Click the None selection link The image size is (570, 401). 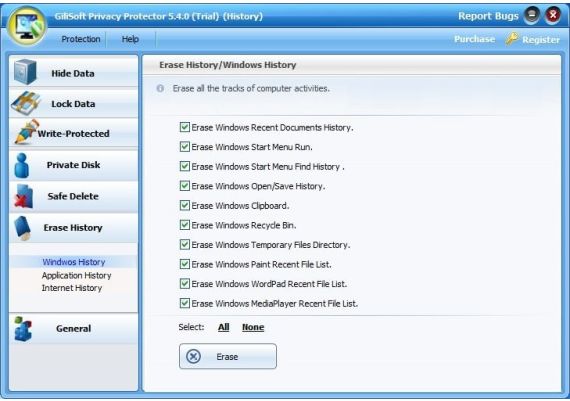[x=253, y=327]
